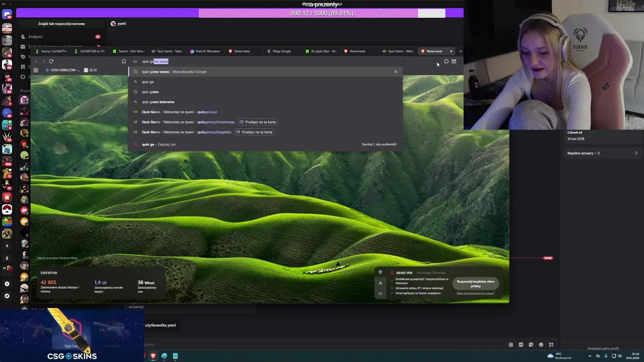Open the taskbar clock and date

click(632, 356)
